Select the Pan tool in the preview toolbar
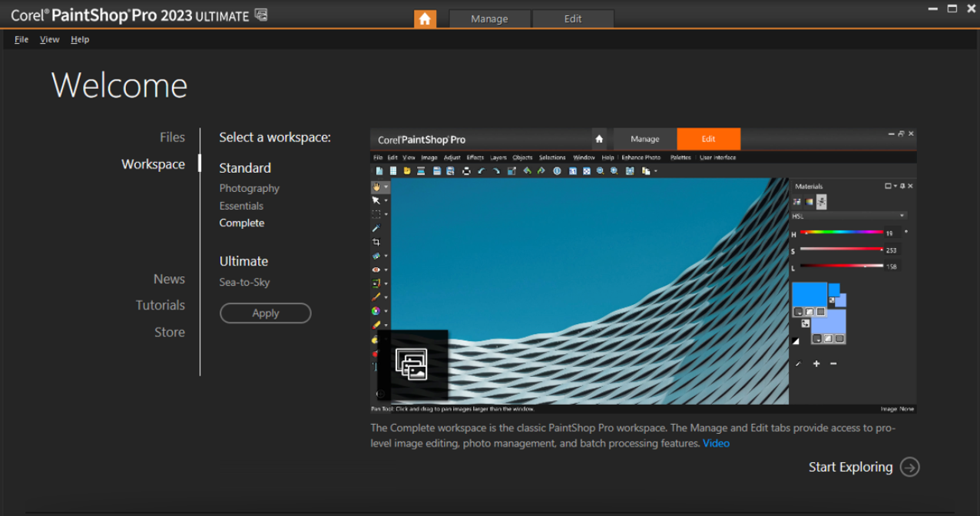The height and width of the screenshot is (516, 980). (377, 187)
